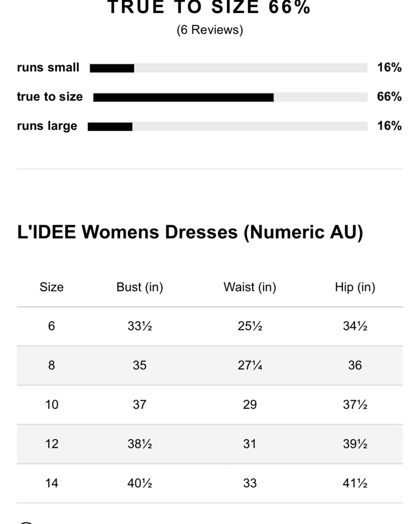The height and width of the screenshot is (524, 420).
Task: Click the runs large rating bar
Action: tap(228, 127)
